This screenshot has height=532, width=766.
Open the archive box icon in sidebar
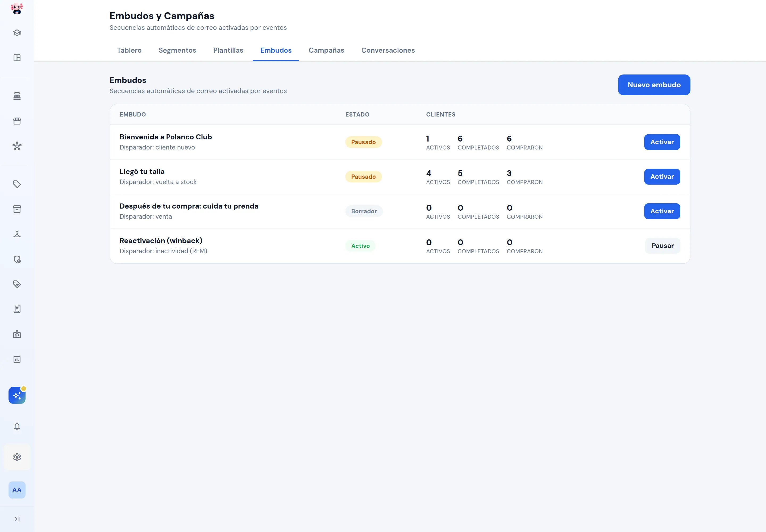(x=17, y=209)
